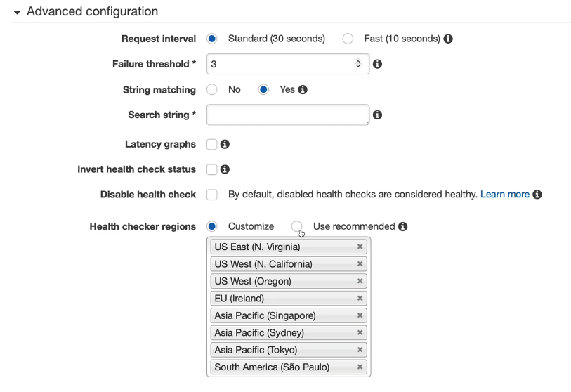Click Invert health check status info icon
This screenshot has height=392, width=571.
click(x=225, y=169)
